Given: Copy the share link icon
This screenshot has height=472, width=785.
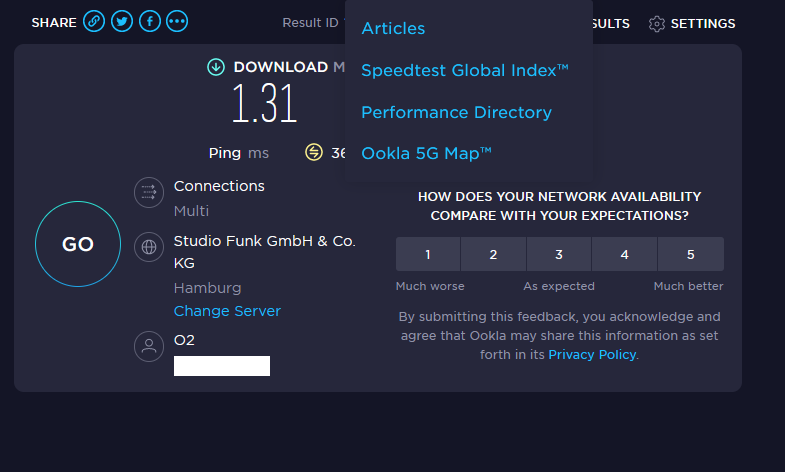Looking at the screenshot, I should pos(94,22).
